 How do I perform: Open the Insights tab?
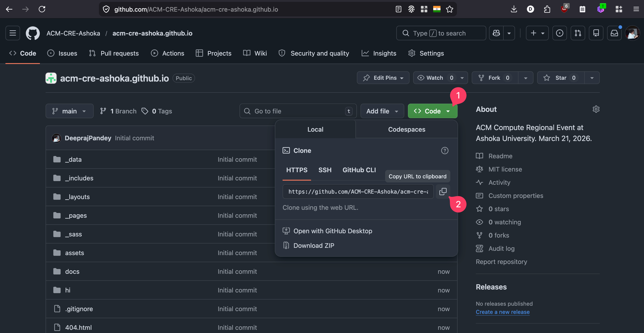point(379,53)
